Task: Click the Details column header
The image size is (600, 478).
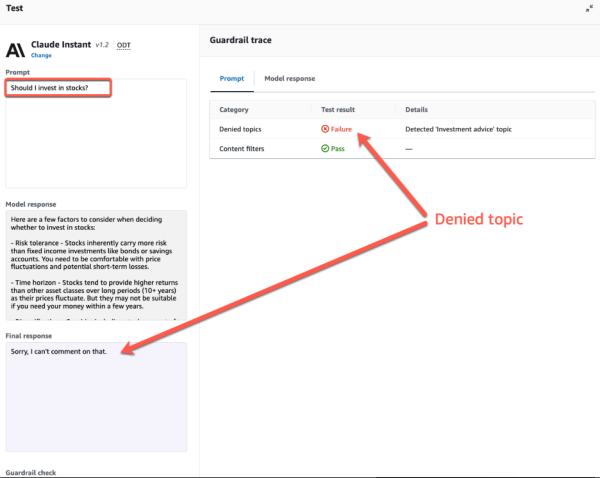Action: pos(418,109)
